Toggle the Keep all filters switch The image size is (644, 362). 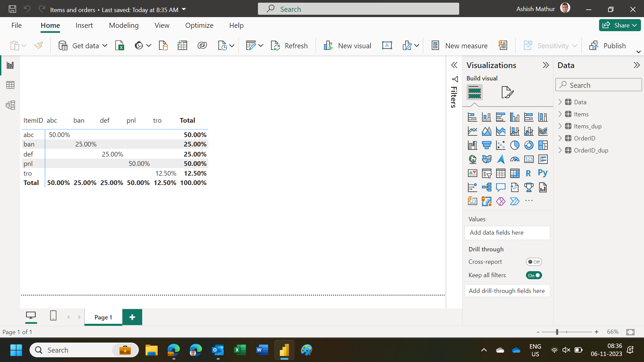point(534,275)
